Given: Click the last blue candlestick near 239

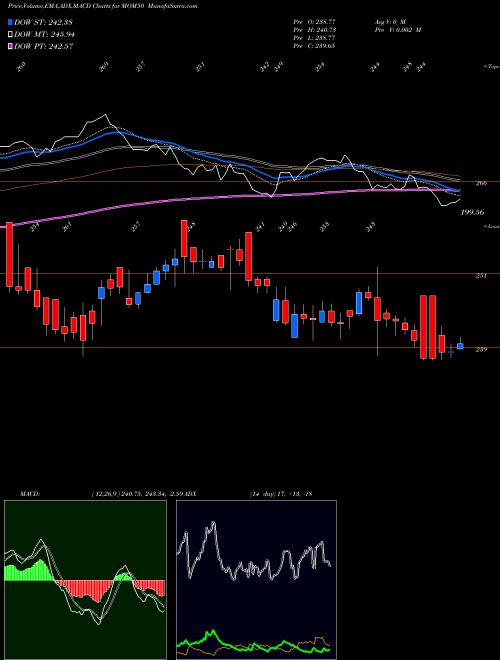Looking at the screenshot, I should click(460, 346).
